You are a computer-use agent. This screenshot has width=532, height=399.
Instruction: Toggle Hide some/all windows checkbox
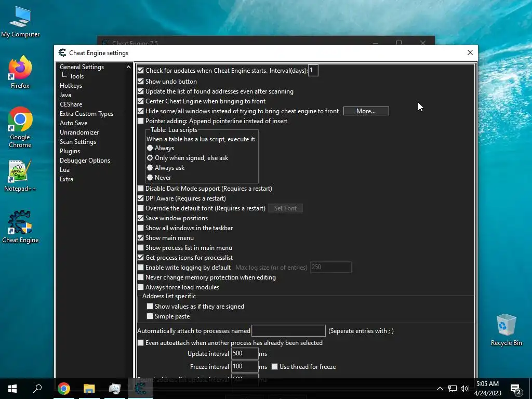[x=140, y=111]
